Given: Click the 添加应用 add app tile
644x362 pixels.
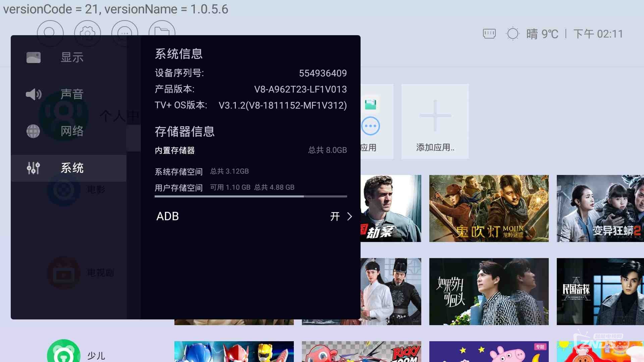Looking at the screenshot, I should click(x=435, y=121).
